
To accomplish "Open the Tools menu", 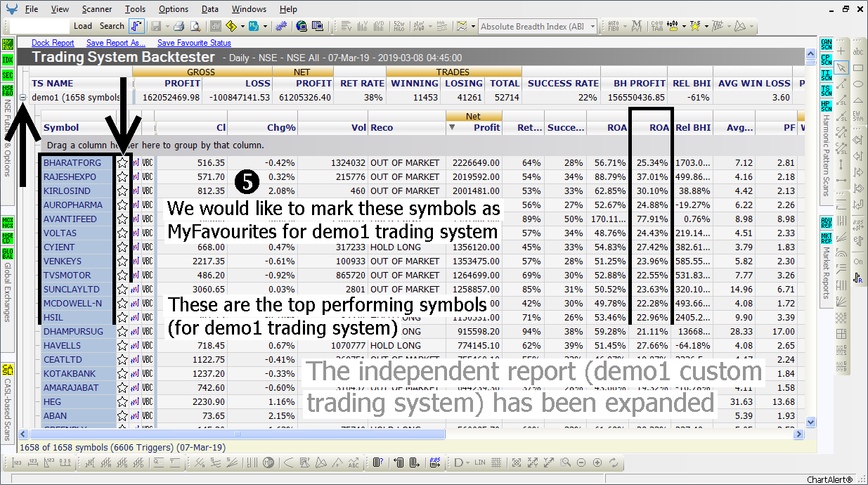I will (136, 9).
